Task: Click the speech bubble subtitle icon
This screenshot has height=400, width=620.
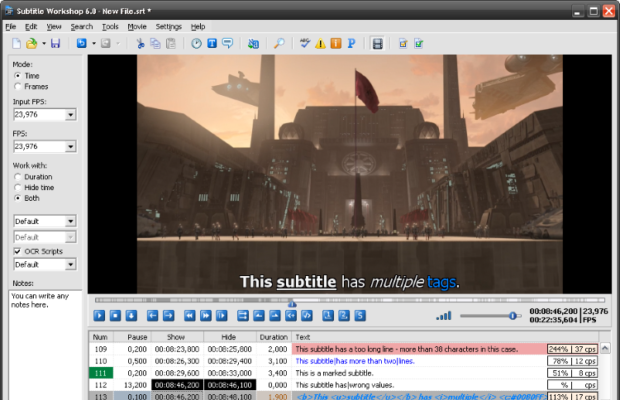Action: coord(227,43)
